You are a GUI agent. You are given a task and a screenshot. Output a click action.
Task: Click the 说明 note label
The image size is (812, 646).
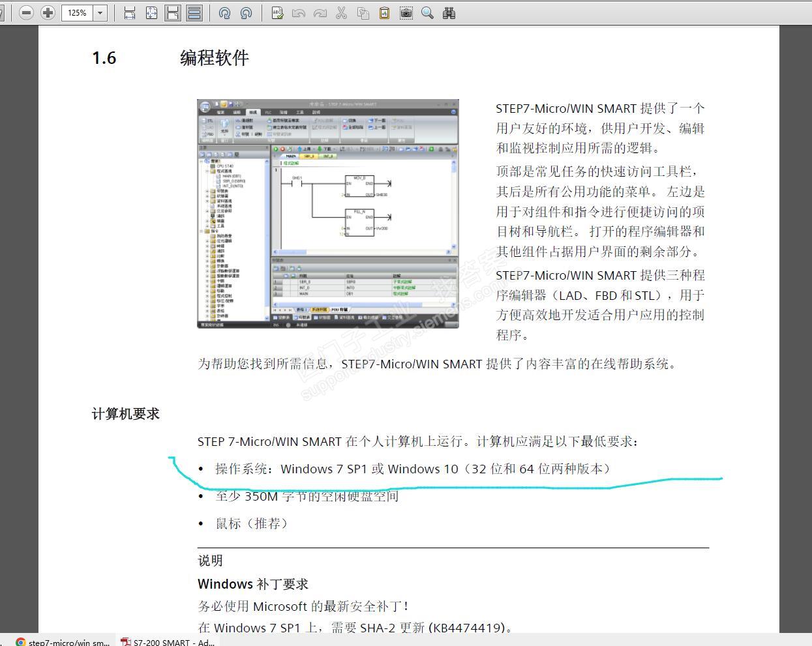tap(211, 561)
